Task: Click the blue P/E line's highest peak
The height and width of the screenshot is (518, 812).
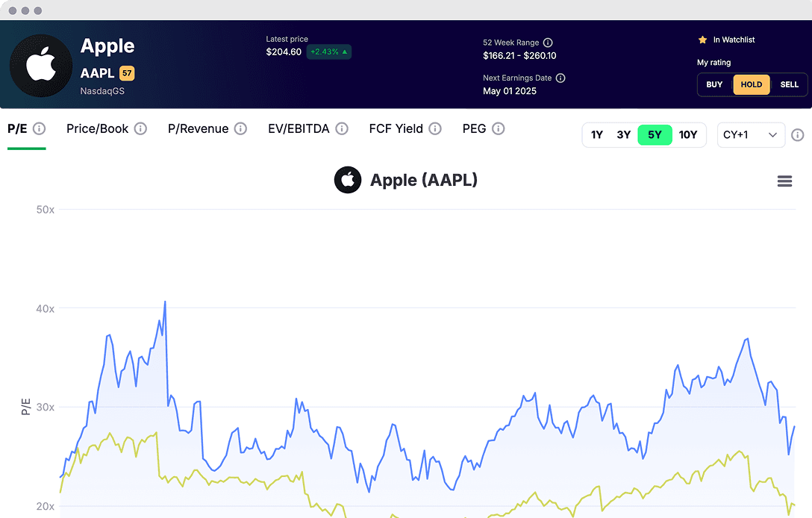Action: pos(165,302)
